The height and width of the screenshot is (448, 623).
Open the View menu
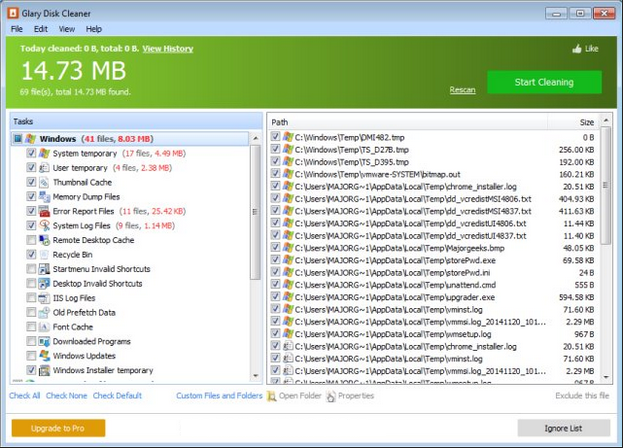pos(67,29)
